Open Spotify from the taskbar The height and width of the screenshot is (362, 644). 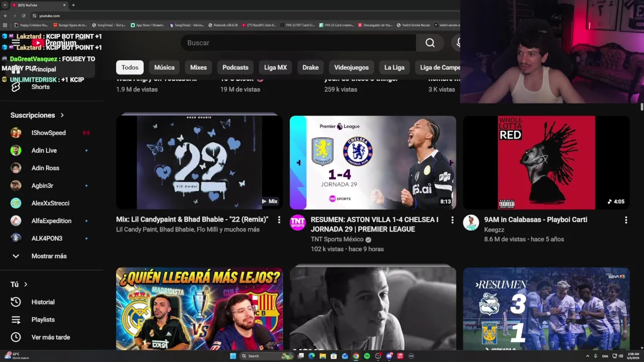(367, 356)
